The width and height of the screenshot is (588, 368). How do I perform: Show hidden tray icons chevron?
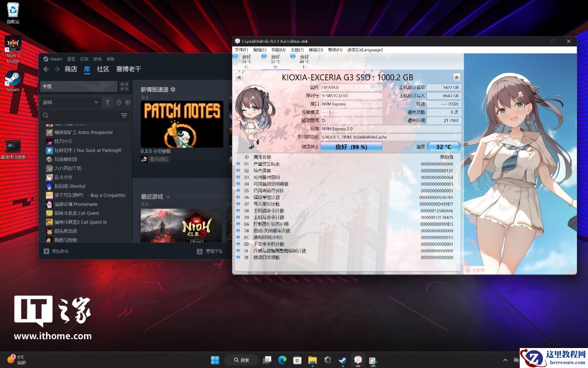505,360
